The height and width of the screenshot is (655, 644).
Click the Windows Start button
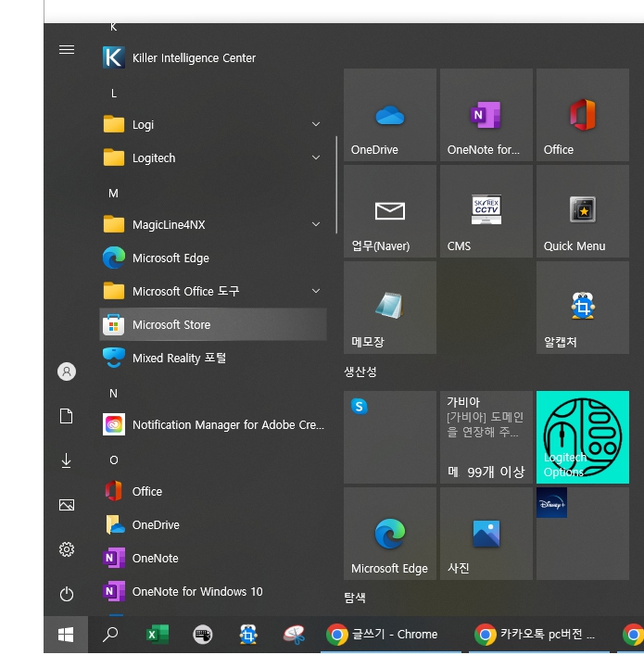pyautogui.click(x=66, y=635)
